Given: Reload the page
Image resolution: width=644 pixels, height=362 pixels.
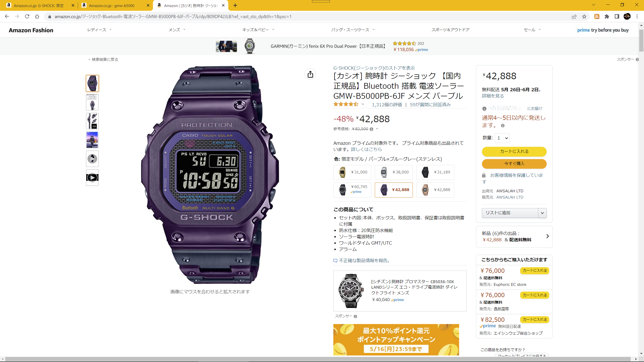Looking at the screenshot, I should tap(27, 17).
